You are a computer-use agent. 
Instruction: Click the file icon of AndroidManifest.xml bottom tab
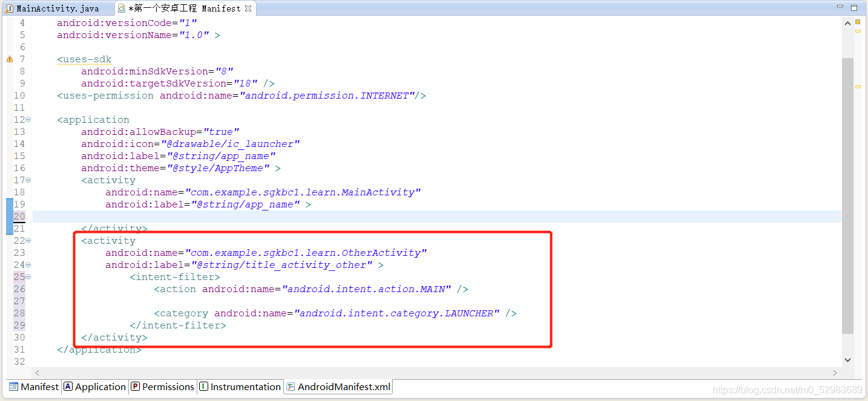291,386
